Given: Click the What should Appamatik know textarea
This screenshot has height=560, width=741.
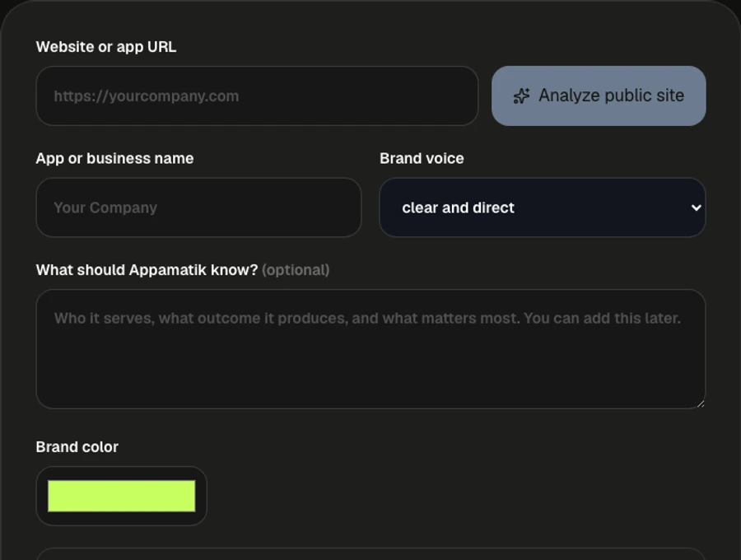Looking at the screenshot, I should [x=371, y=348].
